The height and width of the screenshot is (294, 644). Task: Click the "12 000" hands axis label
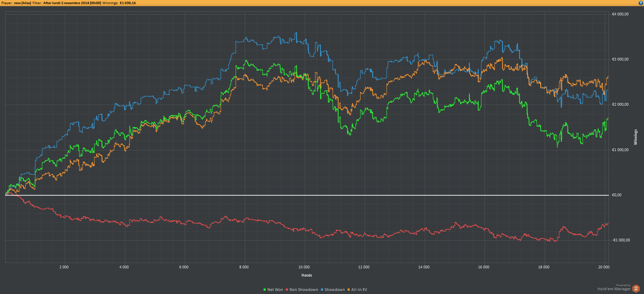pyautogui.click(x=364, y=267)
